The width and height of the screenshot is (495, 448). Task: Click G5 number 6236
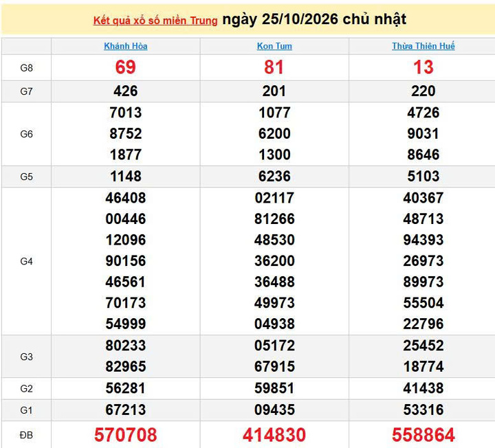274,177
